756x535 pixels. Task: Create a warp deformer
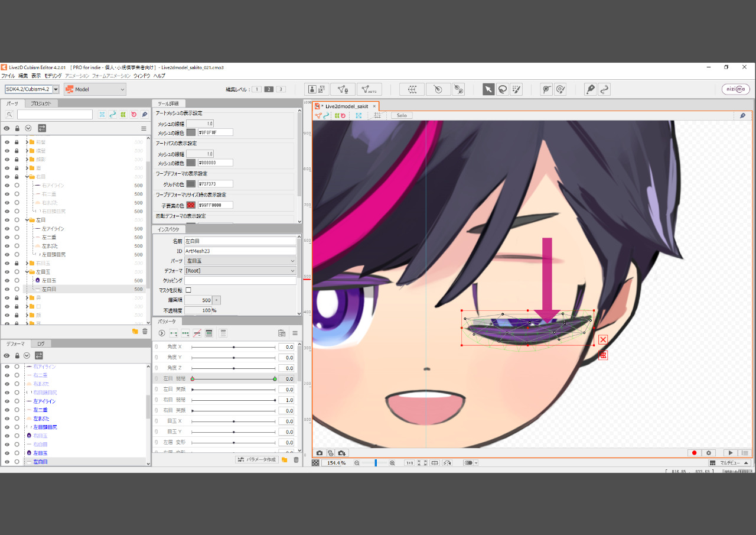point(412,89)
